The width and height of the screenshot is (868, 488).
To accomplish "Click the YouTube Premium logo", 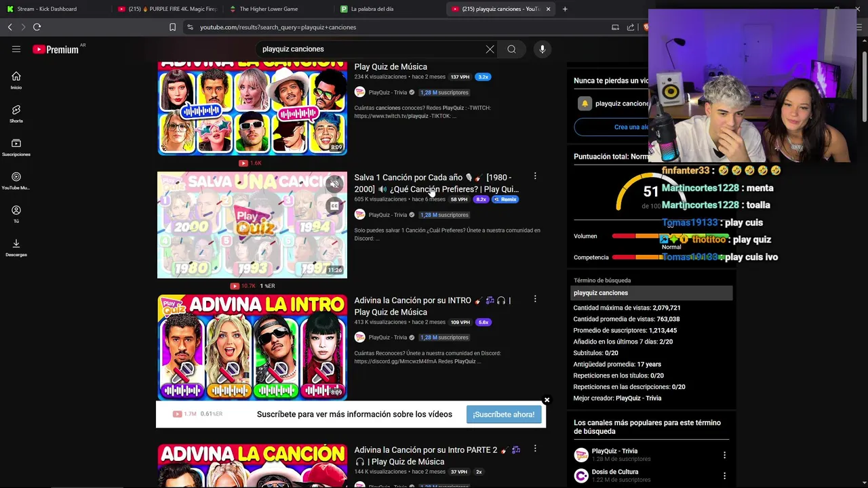I will click(56, 49).
